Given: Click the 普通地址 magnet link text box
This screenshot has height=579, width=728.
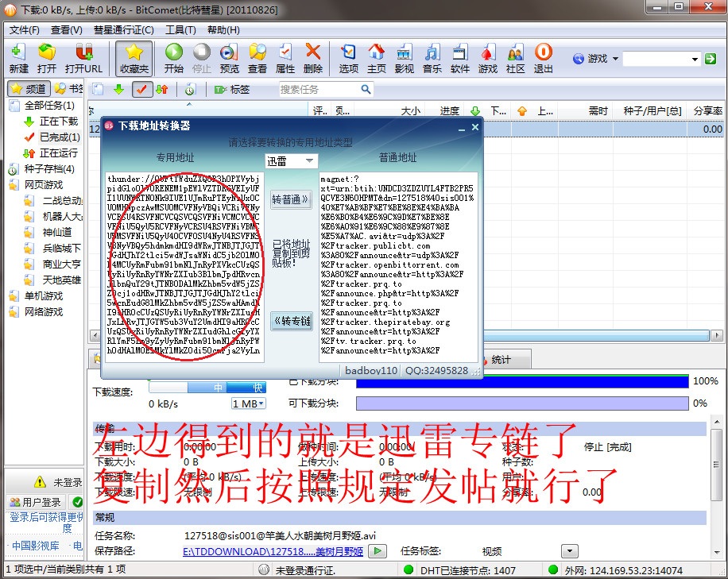Looking at the screenshot, I should [398, 266].
